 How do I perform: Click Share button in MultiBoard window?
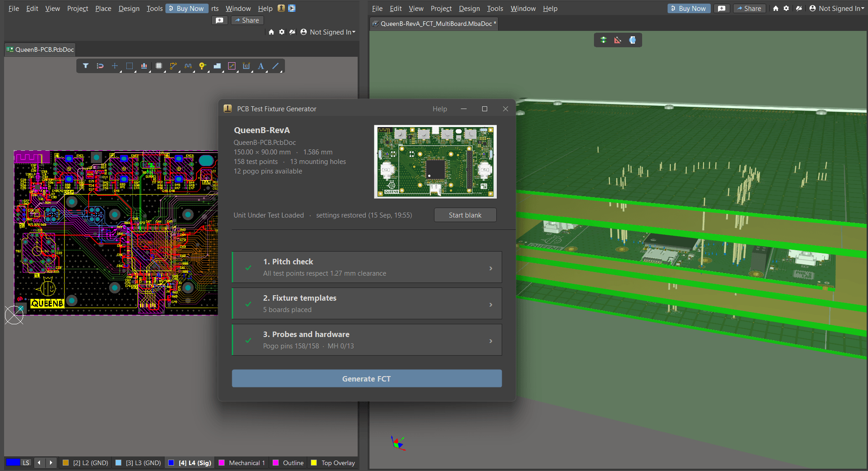click(x=749, y=9)
